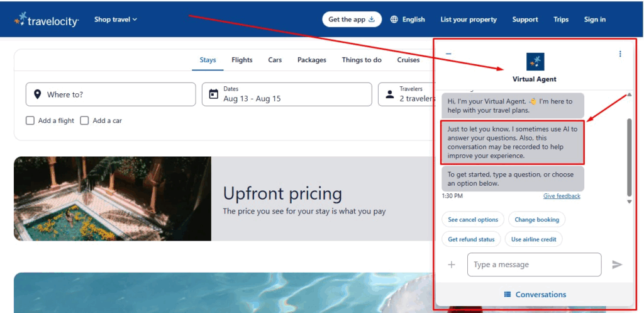Click the Where to? destination field
644x313 pixels.
point(111,94)
